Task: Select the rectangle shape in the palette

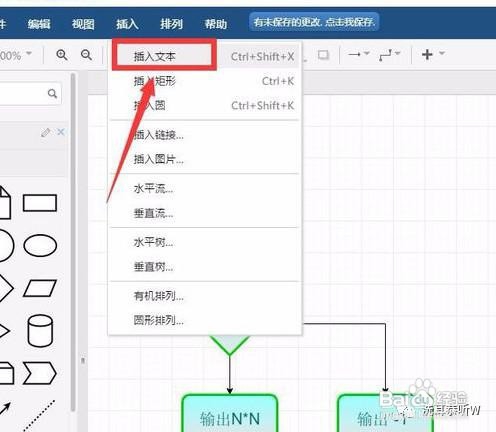Action: tap(40, 203)
